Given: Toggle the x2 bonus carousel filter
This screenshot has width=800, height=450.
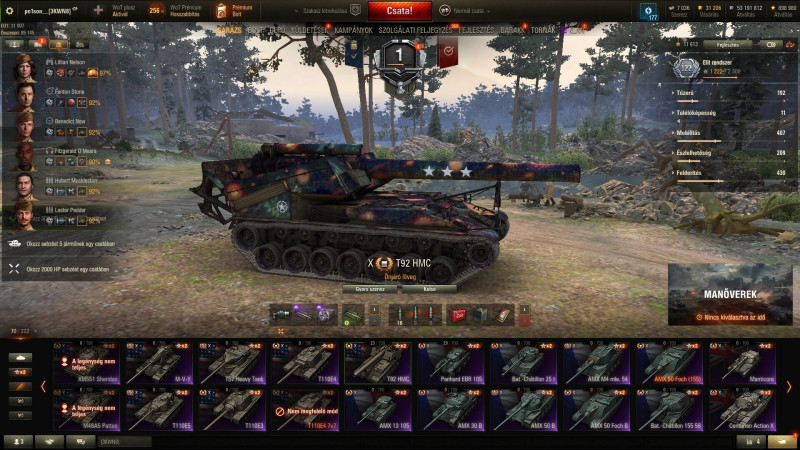Looking at the screenshot, I should coord(20,372).
